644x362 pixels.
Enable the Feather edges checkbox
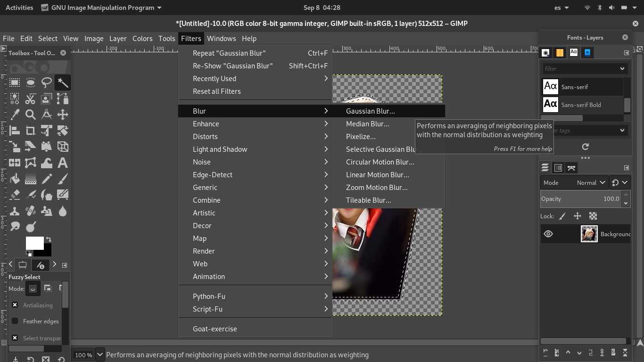pyautogui.click(x=15, y=321)
